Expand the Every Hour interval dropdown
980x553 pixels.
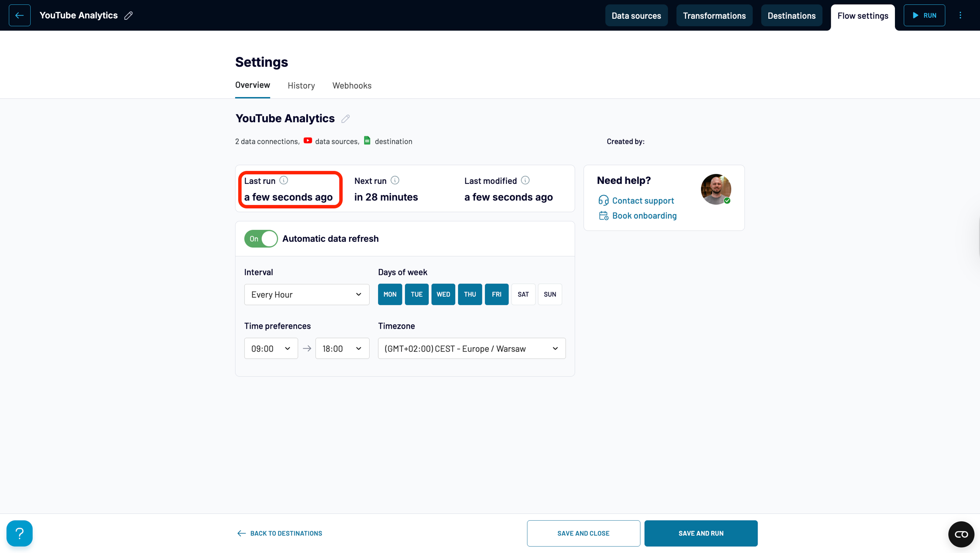306,295
